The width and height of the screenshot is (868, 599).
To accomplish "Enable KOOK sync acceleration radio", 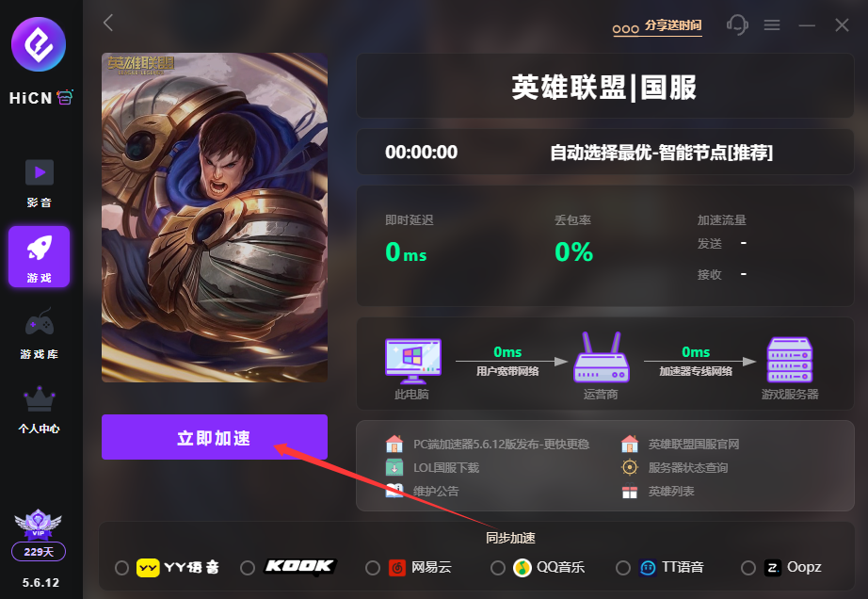I will tap(248, 568).
